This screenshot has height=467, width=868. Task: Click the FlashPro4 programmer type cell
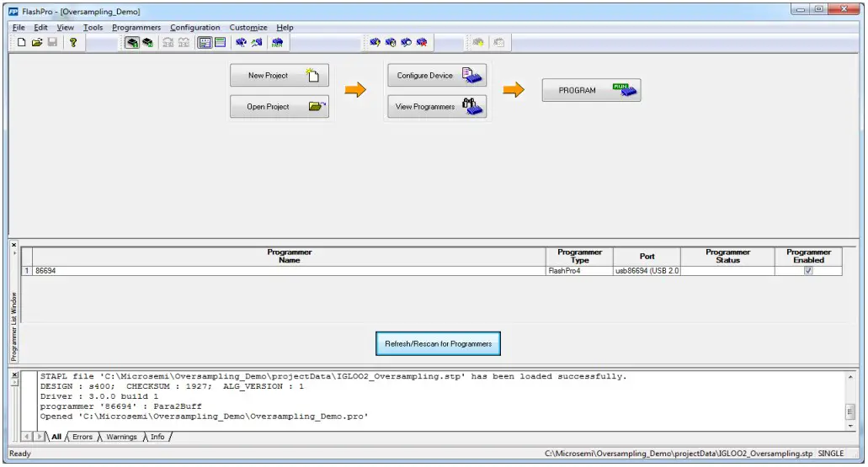point(579,271)
